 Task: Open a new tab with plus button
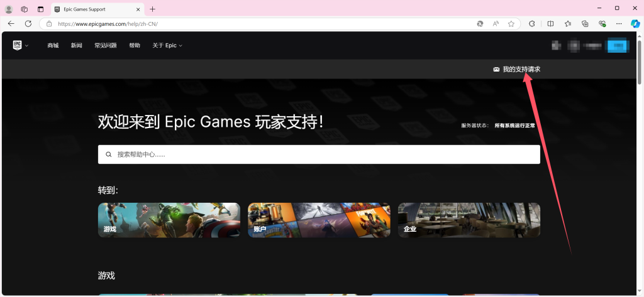[152, 9]
